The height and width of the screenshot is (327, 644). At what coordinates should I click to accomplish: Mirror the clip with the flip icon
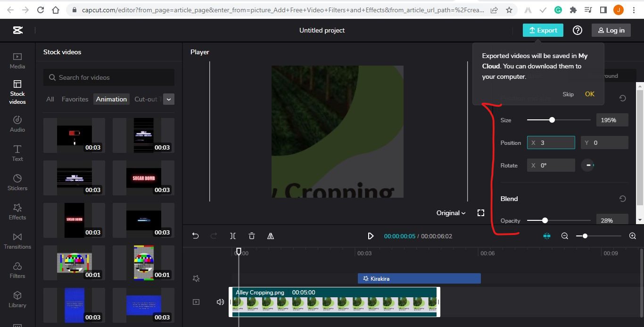(x=271, y=235)
